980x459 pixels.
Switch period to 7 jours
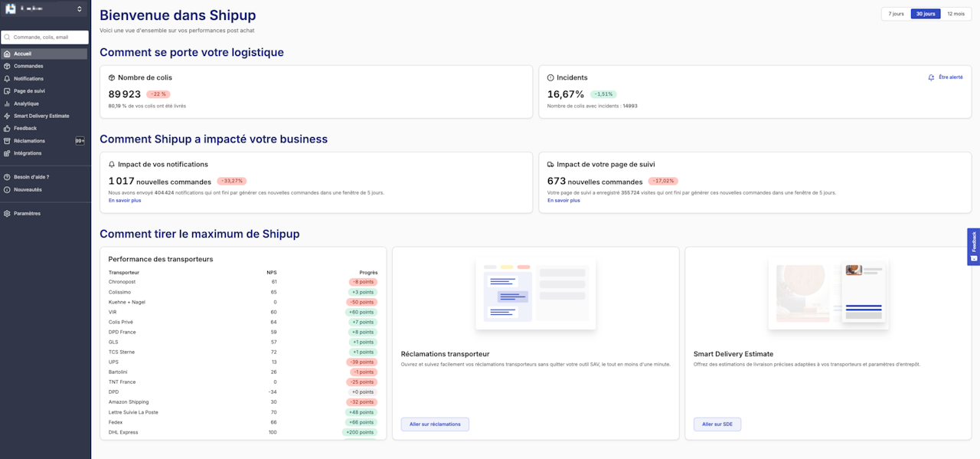click(896, 14)
